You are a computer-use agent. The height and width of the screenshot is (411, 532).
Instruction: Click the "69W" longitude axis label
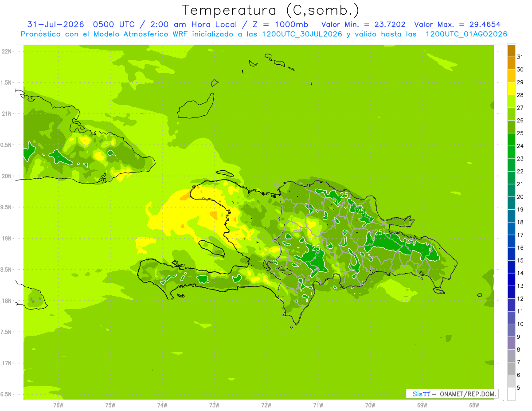[x=422, y=405]
